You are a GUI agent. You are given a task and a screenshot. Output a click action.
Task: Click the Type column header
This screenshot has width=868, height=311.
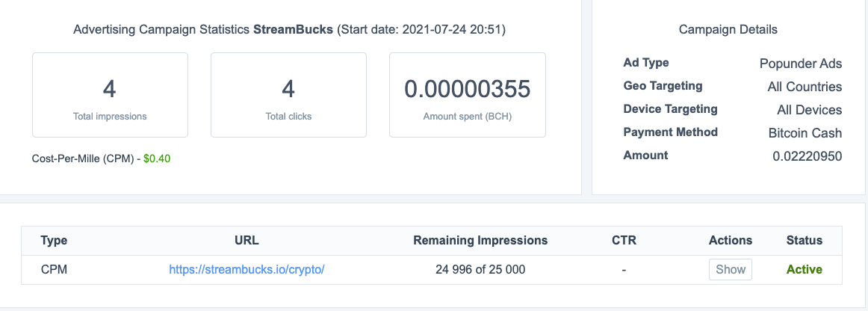tap(55, 241)
